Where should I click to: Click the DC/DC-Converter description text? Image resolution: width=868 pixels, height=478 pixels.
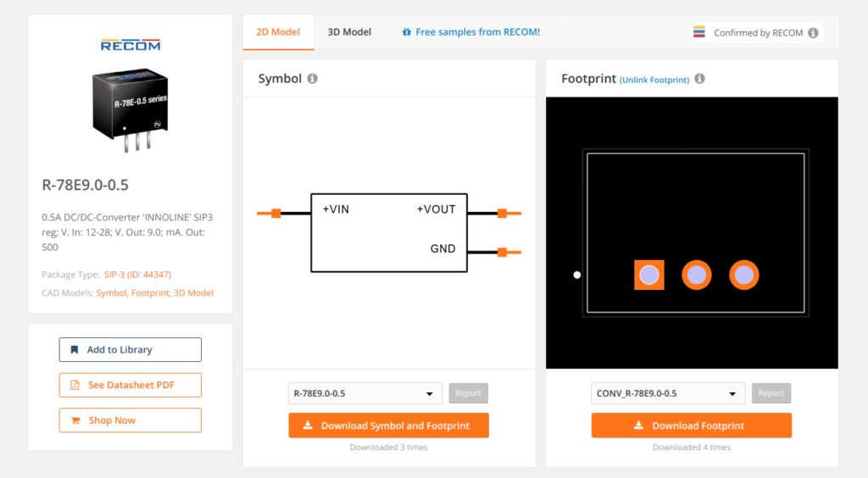click(x=127, y=232)
